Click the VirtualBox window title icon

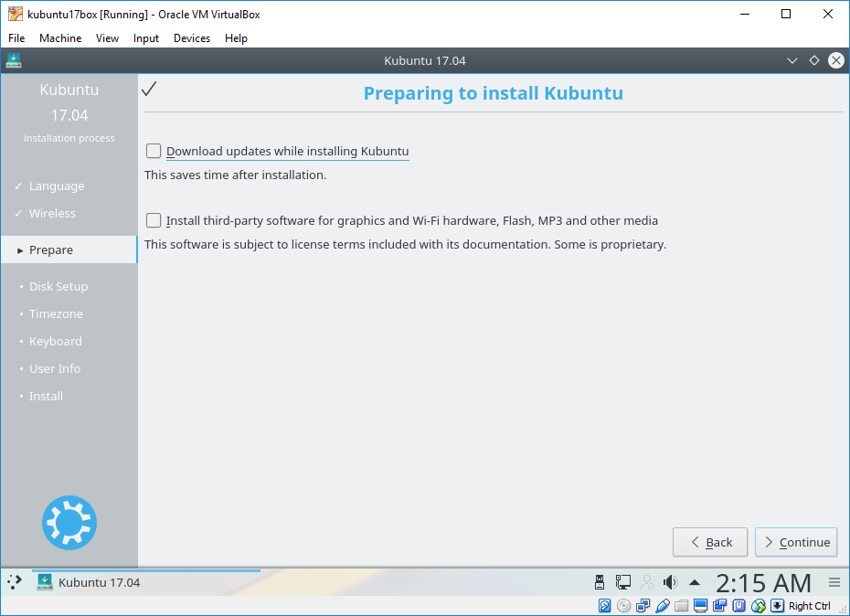click(x=16, y=14)
